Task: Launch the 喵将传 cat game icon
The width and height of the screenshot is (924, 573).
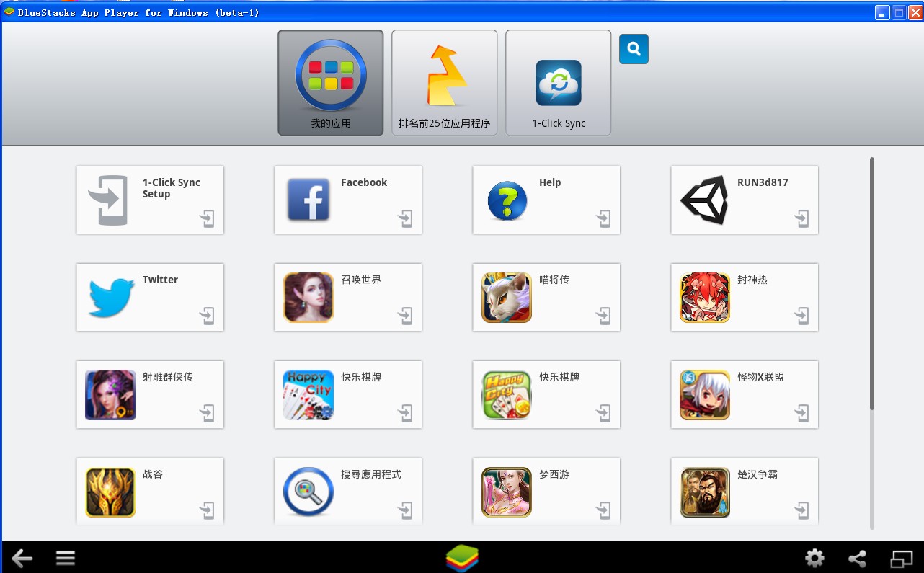Action: (x=507, y=297)
